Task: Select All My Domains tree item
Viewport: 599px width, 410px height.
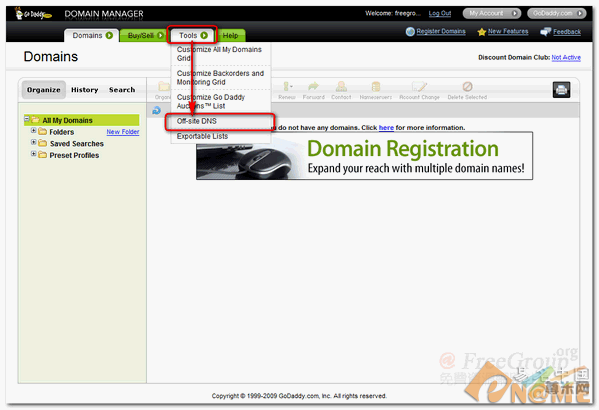Action: 81,120
